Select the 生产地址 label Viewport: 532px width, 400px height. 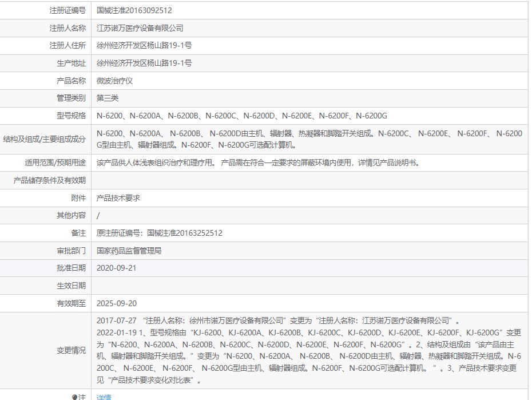click(72, 63)
